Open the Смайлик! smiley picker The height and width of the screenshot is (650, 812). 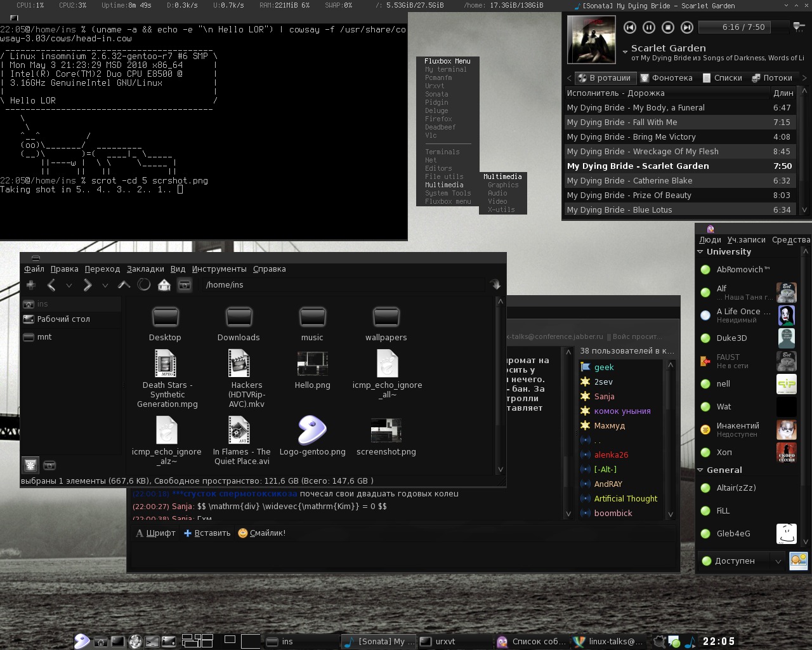pos(261,533)
